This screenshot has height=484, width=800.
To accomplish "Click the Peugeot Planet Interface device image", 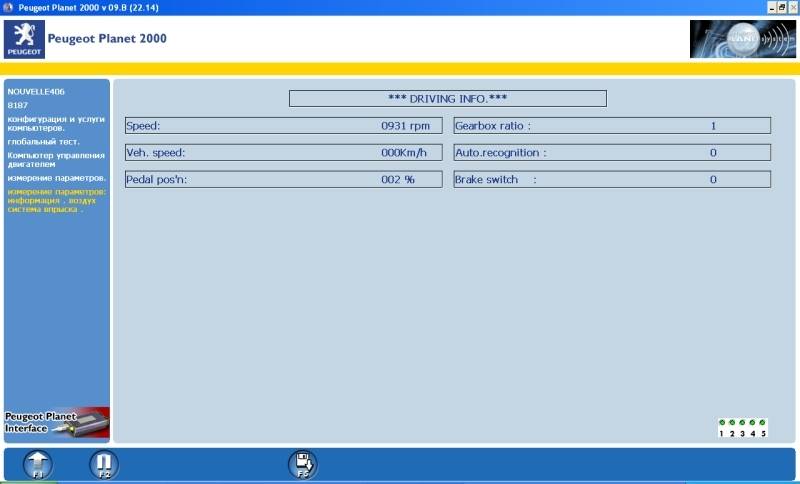I will (57, 422).
